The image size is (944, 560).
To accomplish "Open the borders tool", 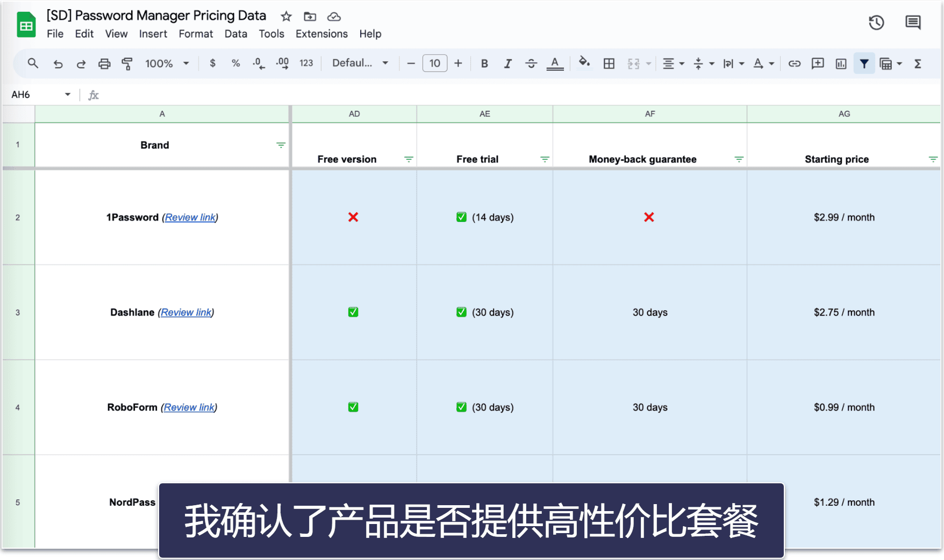I will 609,63.
